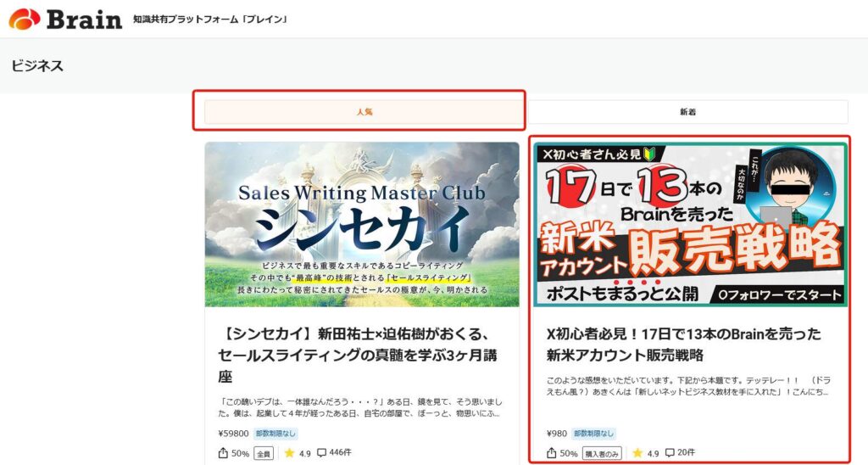
Task: Click share icon on the ¥980 card
Action: click(551, 453)
